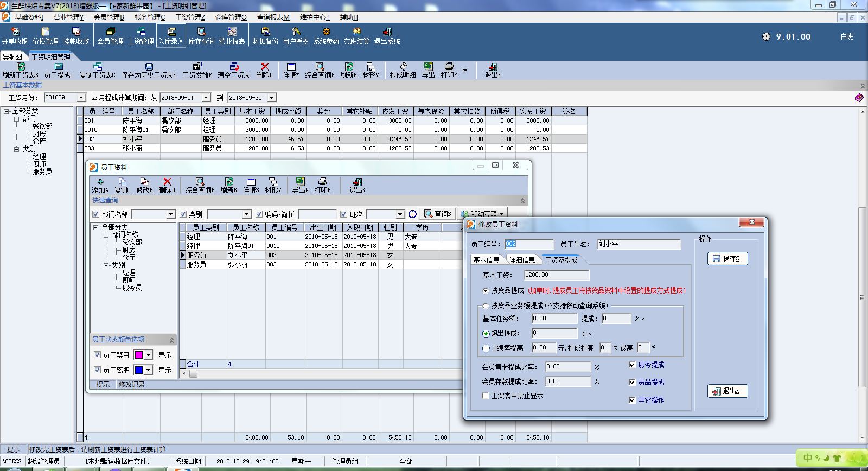The height and width of the screenshot is (471, 868).
Task: Switch to 导航图 tab
Action: point(12,57)
